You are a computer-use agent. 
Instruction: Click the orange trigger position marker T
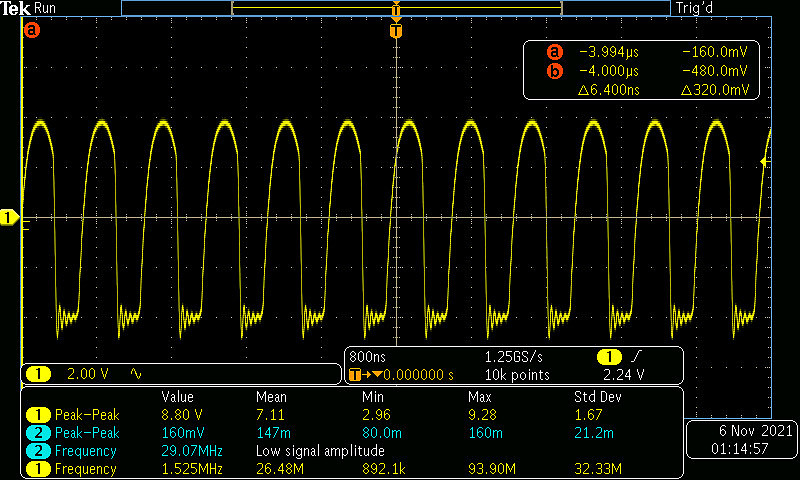click(396, 31)
